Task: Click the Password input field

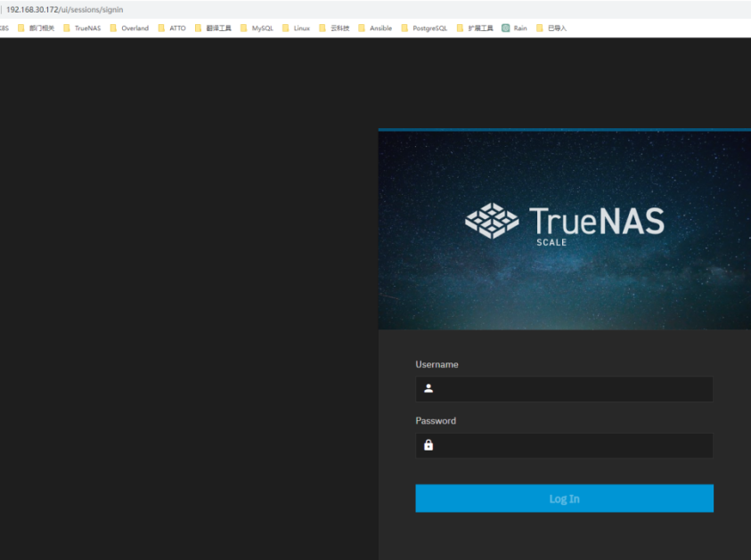Action: 564,446
